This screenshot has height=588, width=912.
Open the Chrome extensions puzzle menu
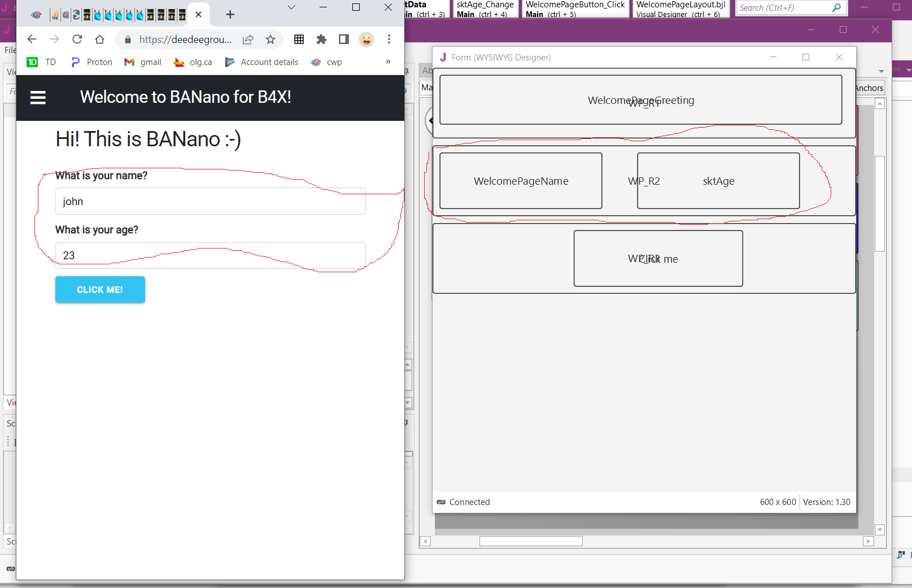321,39
